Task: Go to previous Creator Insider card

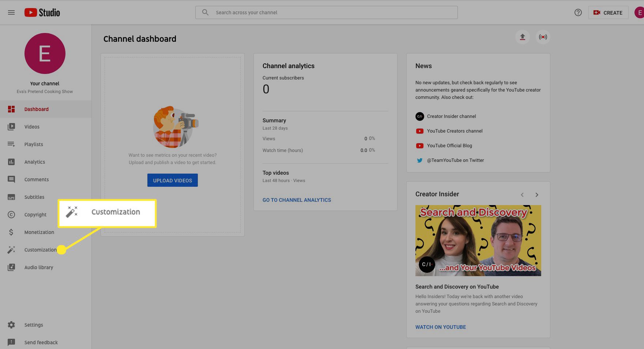Action: [522, 195]
